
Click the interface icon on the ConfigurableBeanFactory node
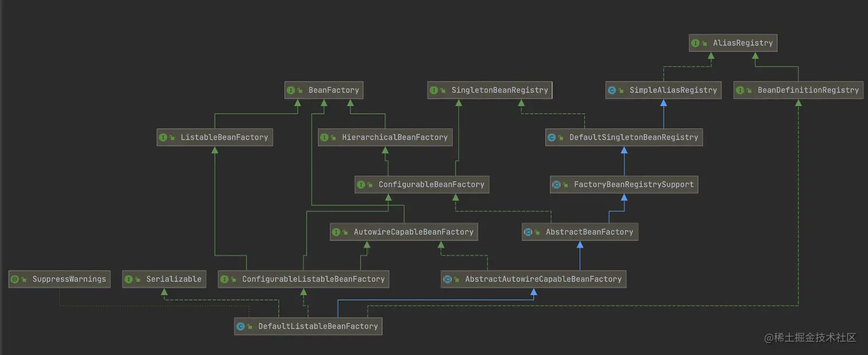click(x=361, y=184)
